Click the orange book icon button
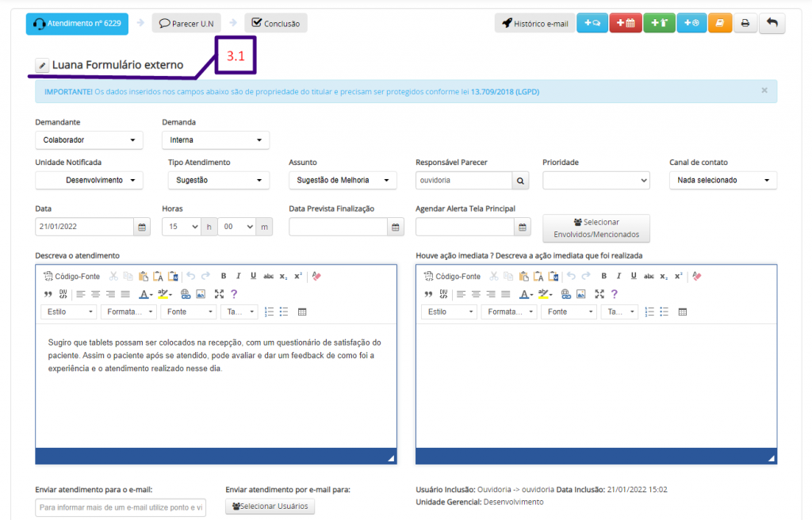This screenshot has width=812, height=520. point(718,24)
